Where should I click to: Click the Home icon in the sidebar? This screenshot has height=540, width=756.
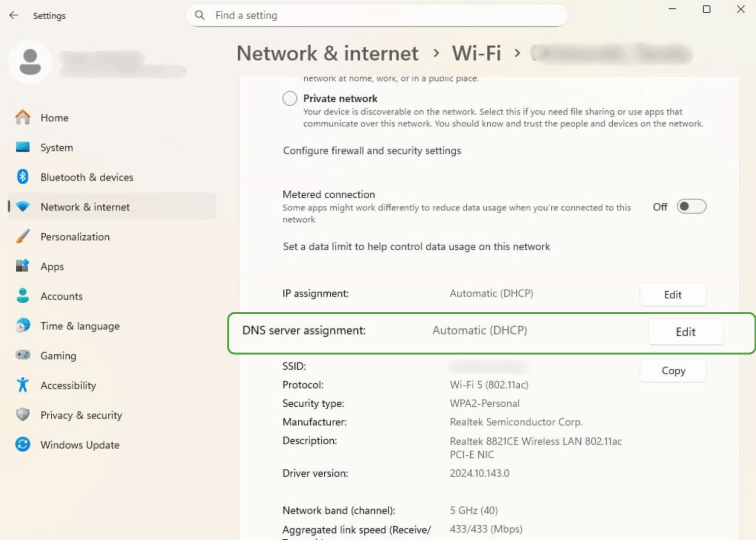[23, 118]
